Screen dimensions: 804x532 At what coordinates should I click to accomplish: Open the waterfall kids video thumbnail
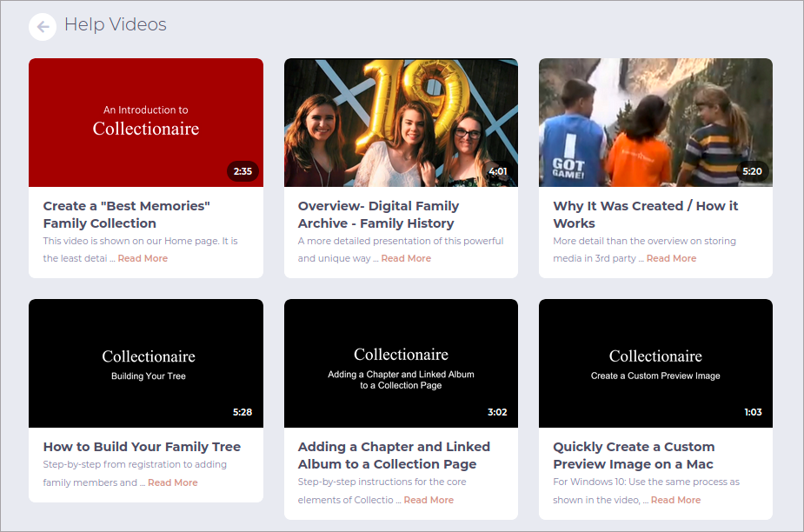[655, 123]
